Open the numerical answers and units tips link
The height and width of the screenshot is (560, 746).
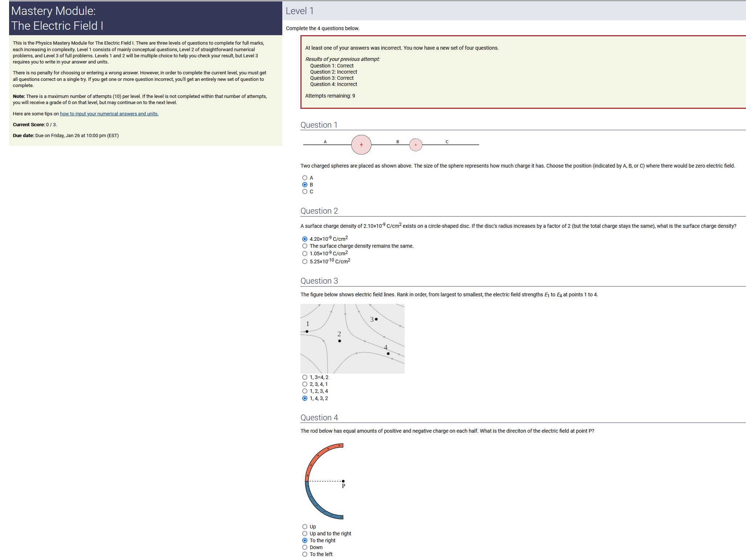(109, 114)
